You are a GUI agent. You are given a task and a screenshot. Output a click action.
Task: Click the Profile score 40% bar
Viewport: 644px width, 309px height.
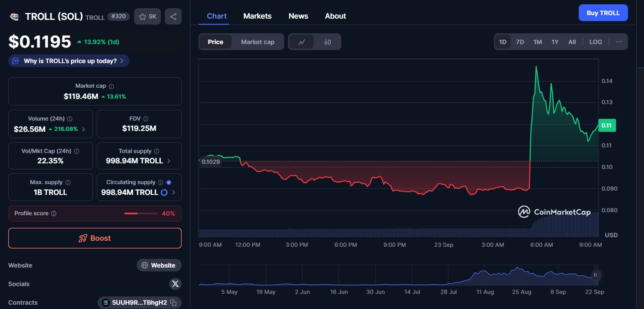coord(141,213)
